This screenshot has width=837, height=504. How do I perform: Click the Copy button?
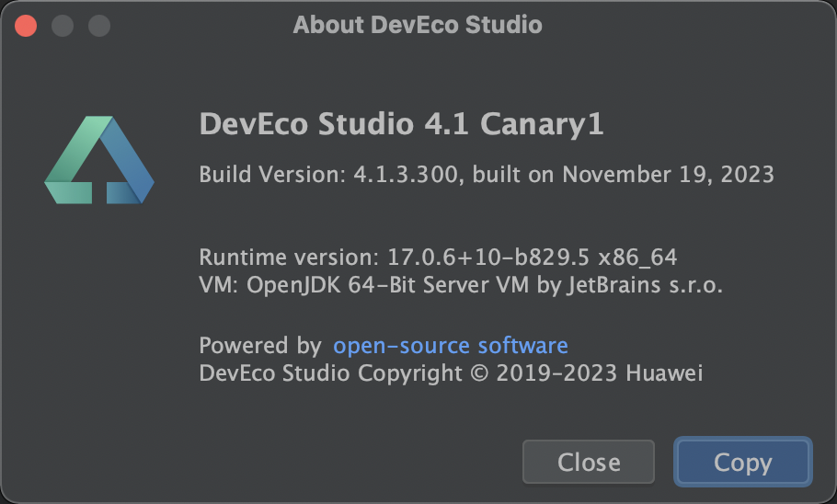pyautogui.click(x=743, y=462)
